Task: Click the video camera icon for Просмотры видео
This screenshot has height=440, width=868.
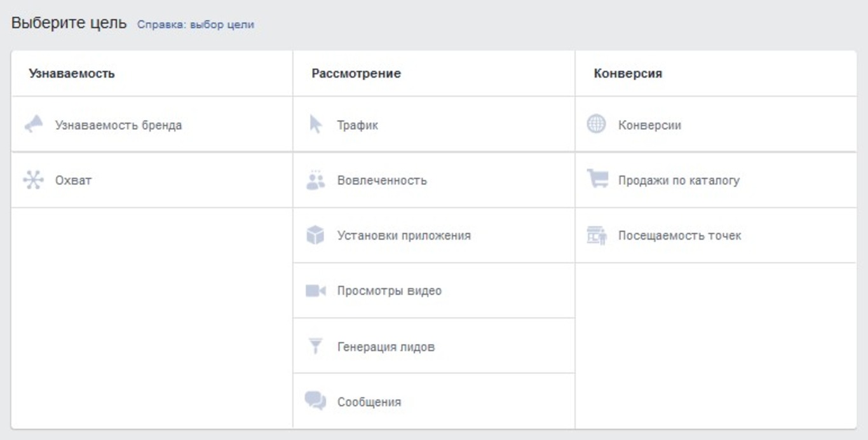Action: (316, 291)
